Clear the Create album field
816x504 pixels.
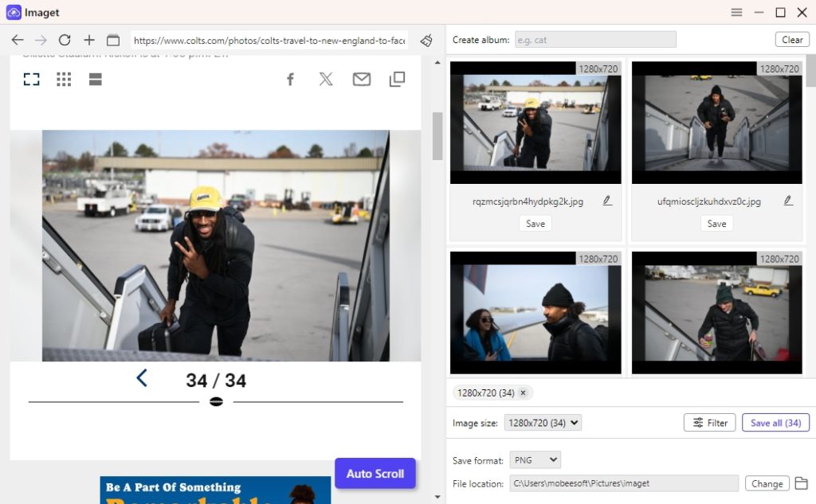coord(792,39)
